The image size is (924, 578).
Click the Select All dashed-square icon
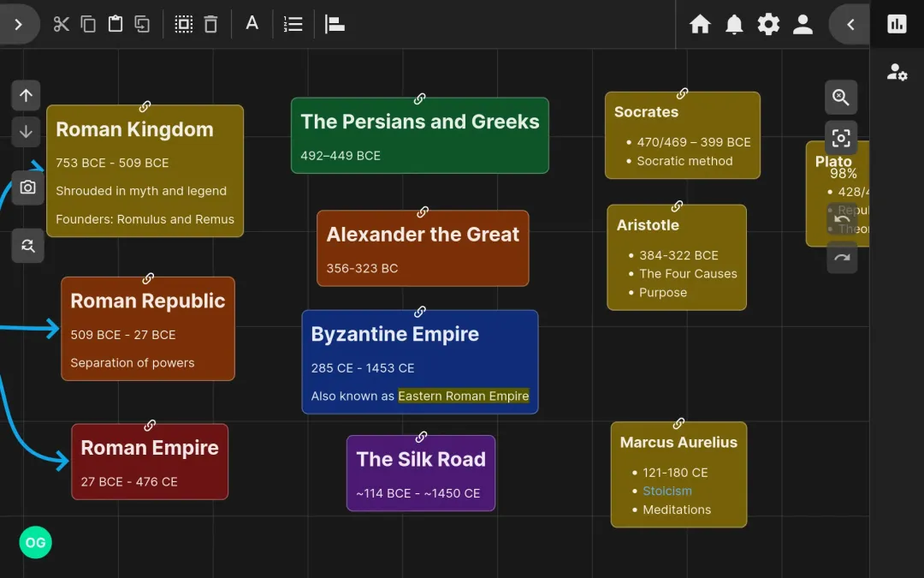(x=184, y=24)
